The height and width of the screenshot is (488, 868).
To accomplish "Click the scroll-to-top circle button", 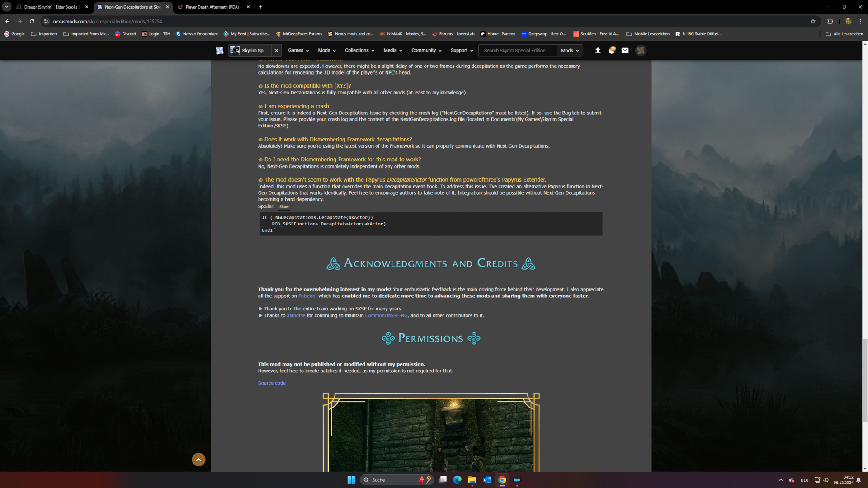I will 198,459.
